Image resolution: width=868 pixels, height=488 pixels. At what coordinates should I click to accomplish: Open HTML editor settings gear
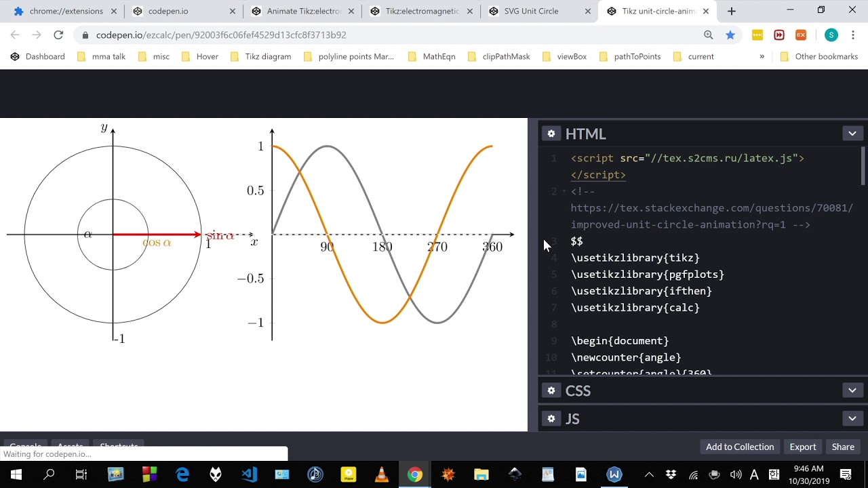[551, 134]
